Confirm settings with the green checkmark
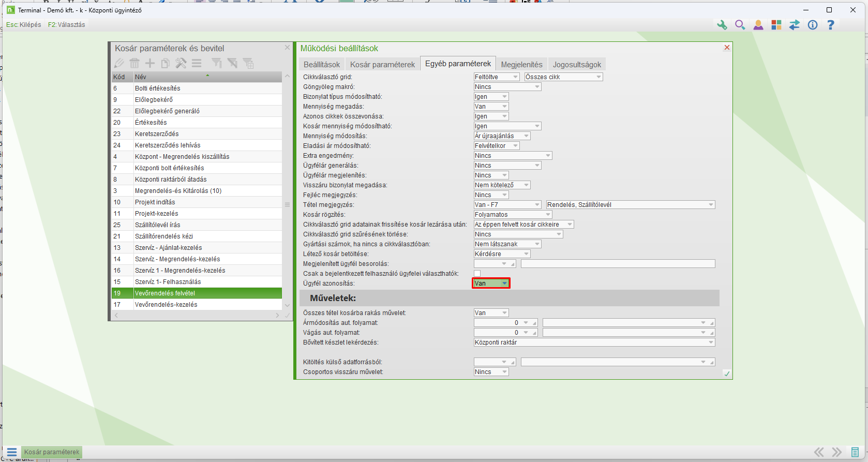Image resolution: width=868 pixels, height=462 pixels. pyautogui.click(x=727, y=374)
